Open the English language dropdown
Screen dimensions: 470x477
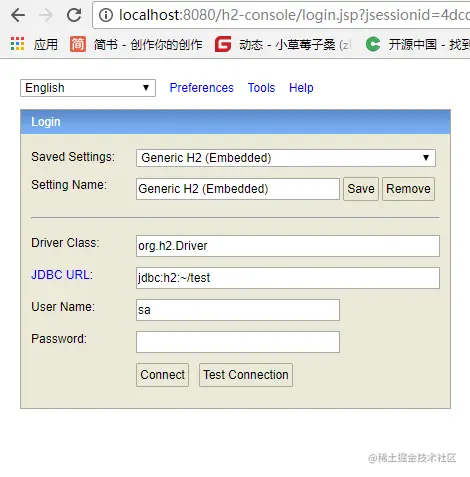click(x=88, y=88)
